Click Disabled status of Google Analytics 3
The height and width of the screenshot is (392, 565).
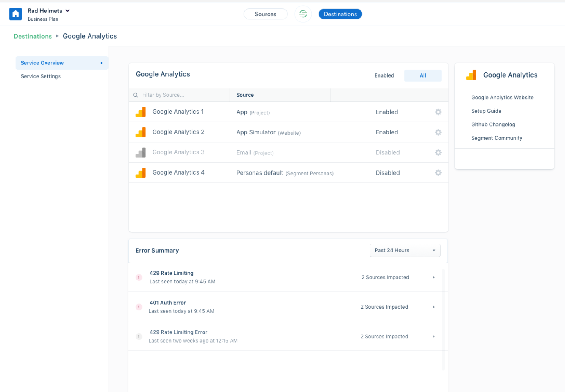[388, 153]
